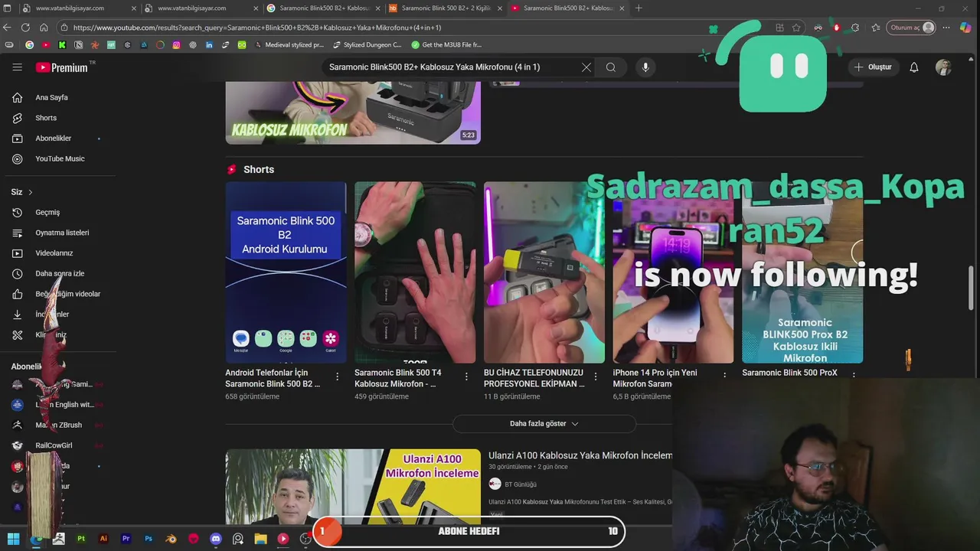
Task: Open the notifications bell
Action: point(914,67)
